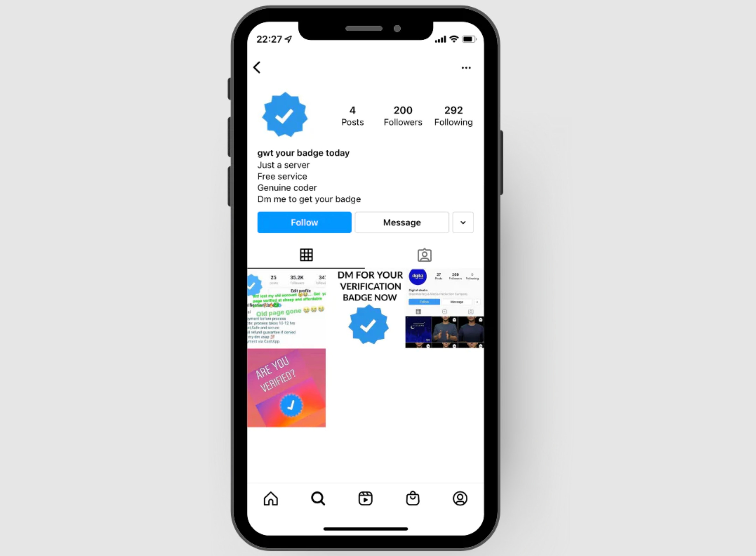The height and width of the screenshot is (556, 756).
Task: Tap the Tagged photos person icon
Action: click(x=425, y=254)
